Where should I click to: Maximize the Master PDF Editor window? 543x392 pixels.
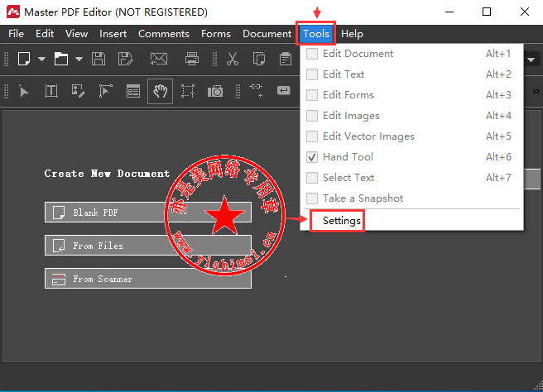pyautogui.click(x=487, y=12)
